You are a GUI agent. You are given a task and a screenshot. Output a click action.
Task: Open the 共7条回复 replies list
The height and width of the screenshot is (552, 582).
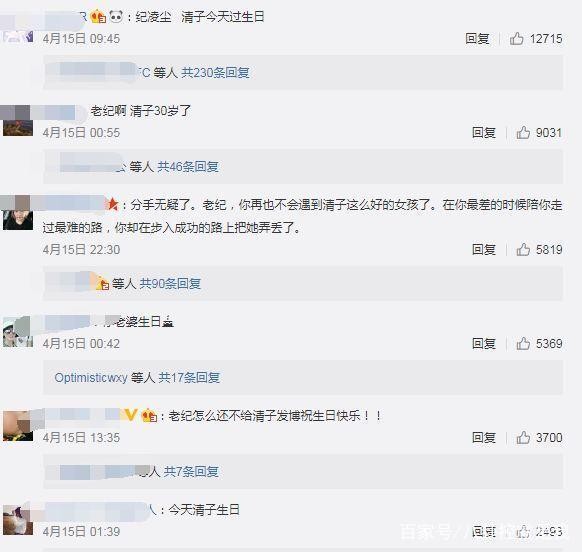[x=191, y=471]
